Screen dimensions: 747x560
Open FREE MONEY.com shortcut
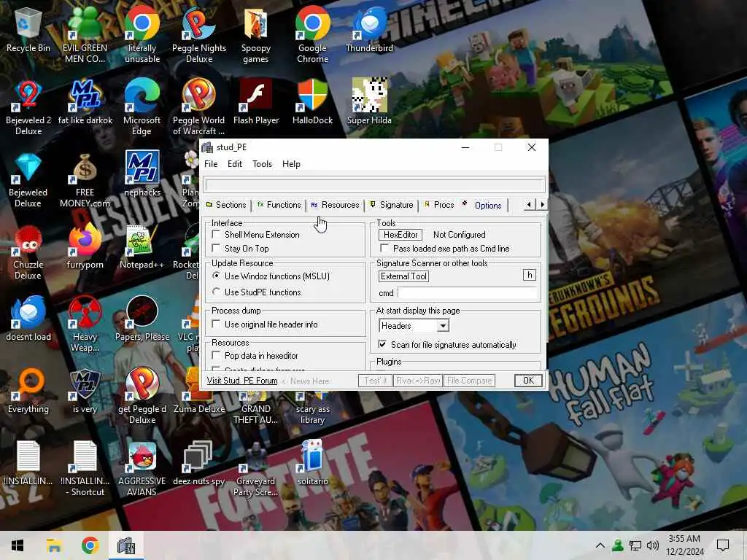[85, 179]
